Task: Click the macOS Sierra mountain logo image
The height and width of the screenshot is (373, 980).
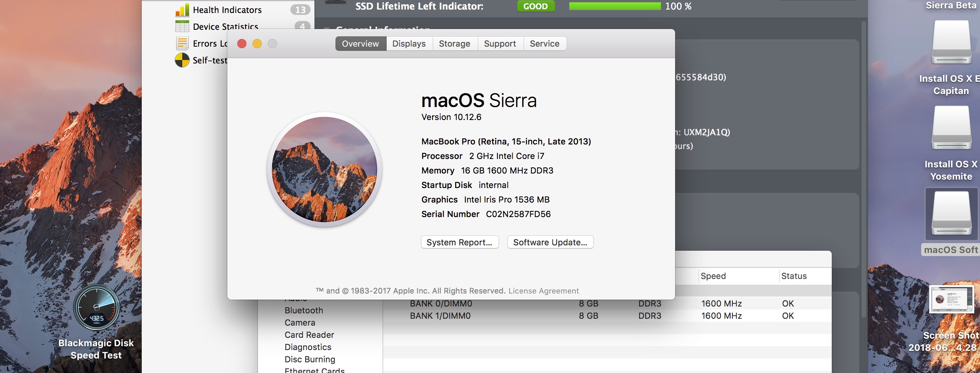Action: click(x=324, y=170)
